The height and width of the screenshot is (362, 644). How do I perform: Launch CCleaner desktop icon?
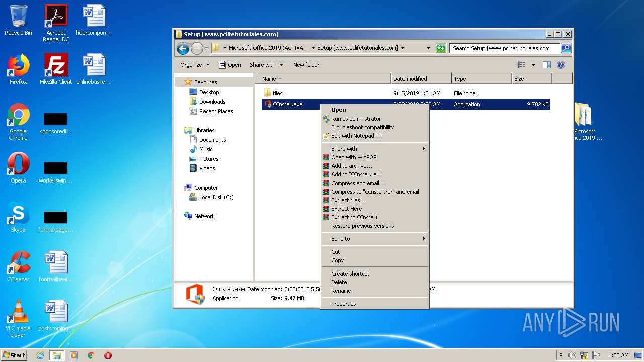(x=18, y=266)
